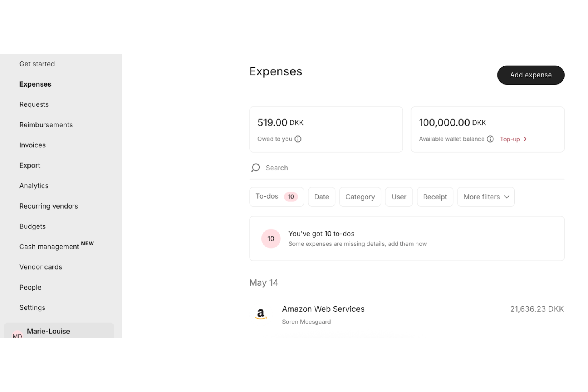This screenshot has width=588, height=392.
Task: Click the pink 10 badge in the to-dos banner
Action: click(x=271, y=238)
